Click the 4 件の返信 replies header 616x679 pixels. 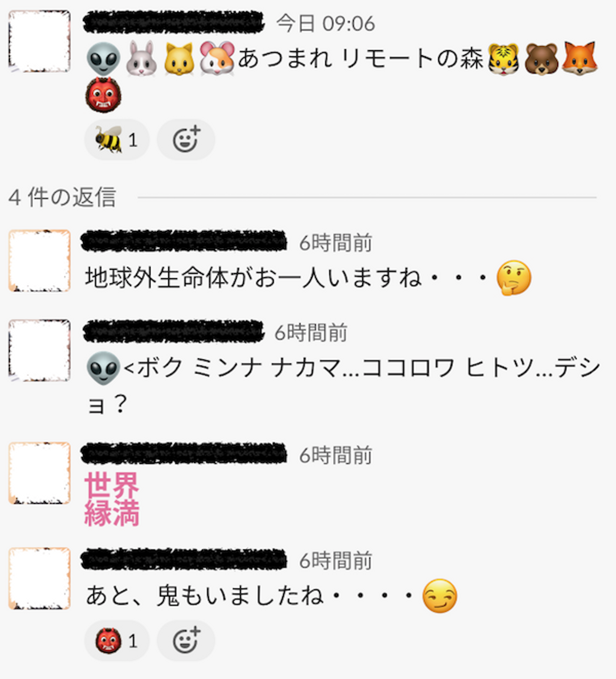coord(62,197)
